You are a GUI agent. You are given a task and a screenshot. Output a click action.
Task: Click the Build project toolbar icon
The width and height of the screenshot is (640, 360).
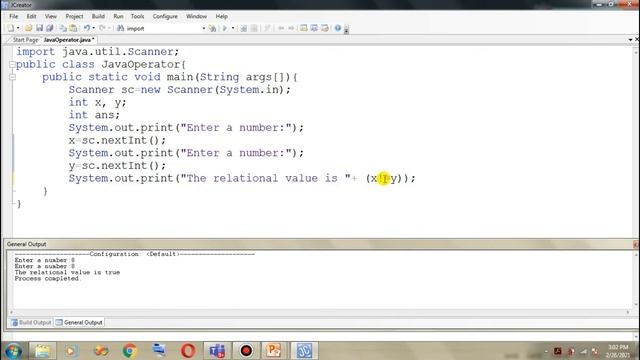(x=244, y=28)
